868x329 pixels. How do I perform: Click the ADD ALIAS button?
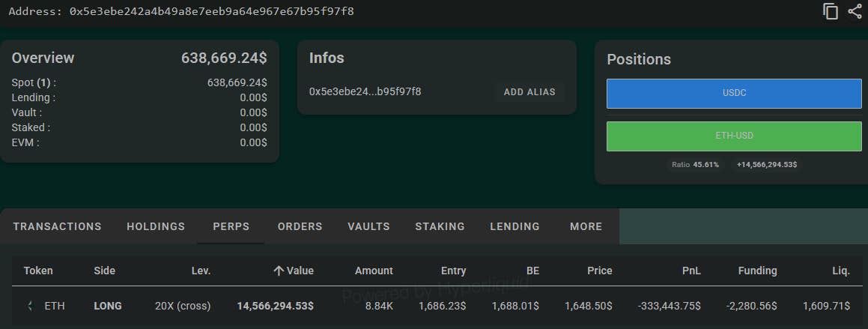click(529, 92)
